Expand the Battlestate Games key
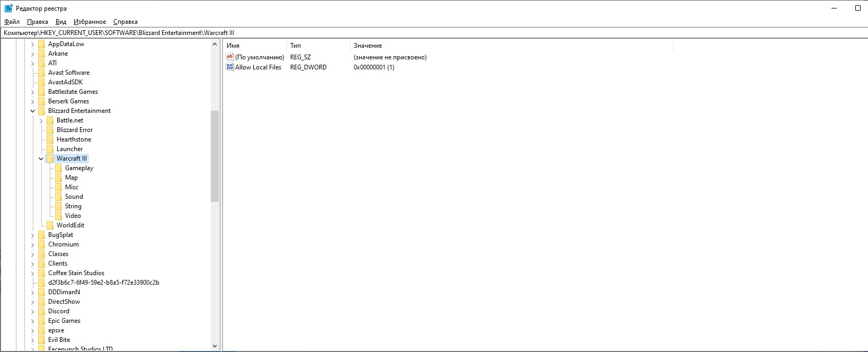868x352 pixels. pyautogui.click(x=33, y=92)
